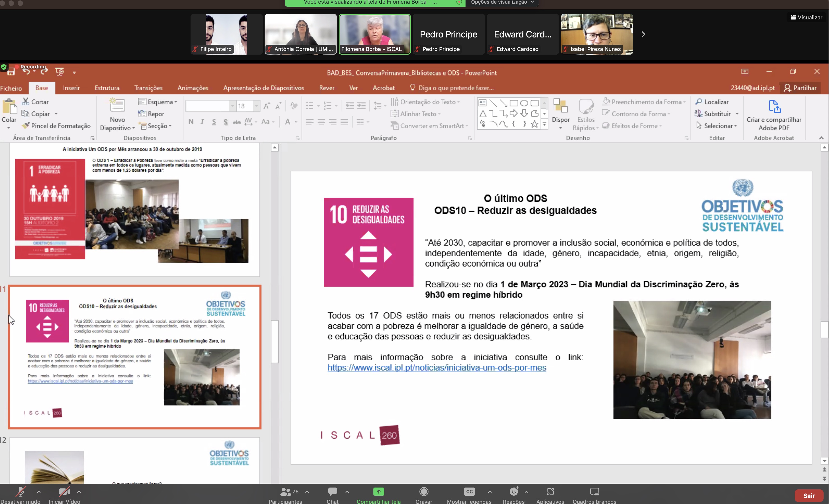The height and width of the screenshot is (504, 829).
Task: Select the oval shape in shapes gallery
Action: [524, 103]
